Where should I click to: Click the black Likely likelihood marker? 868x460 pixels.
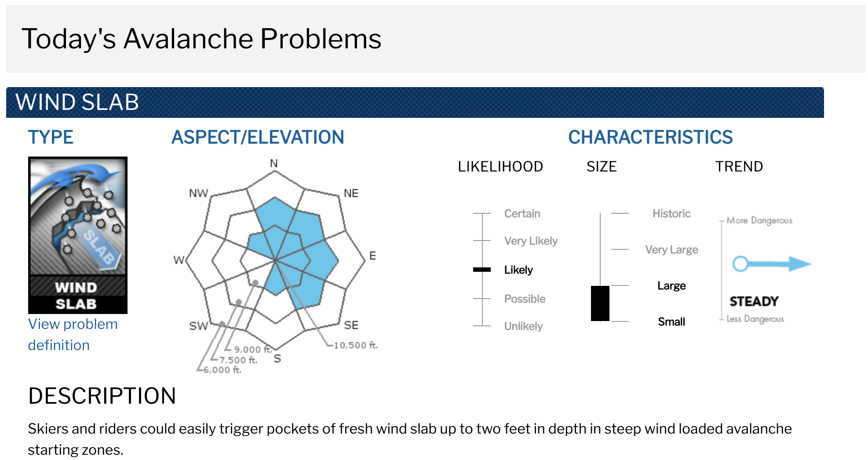[482, 270]
